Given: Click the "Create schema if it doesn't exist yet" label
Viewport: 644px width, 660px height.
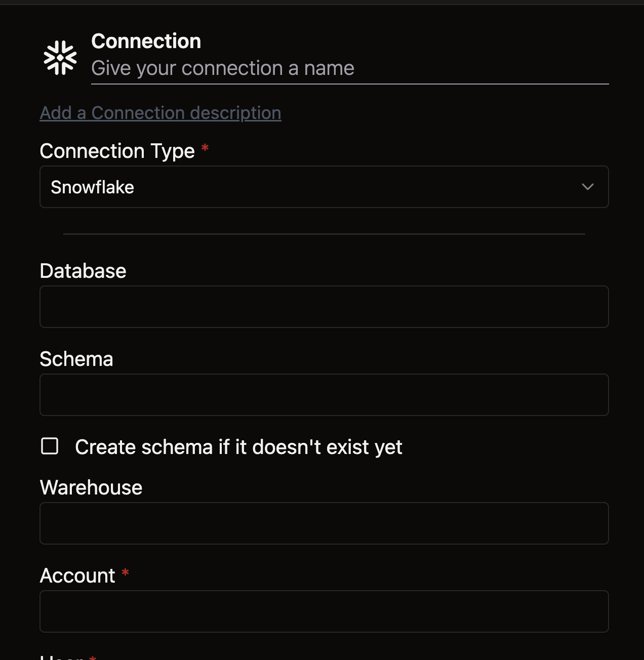Looking at the screenshot, I should 238,447.
